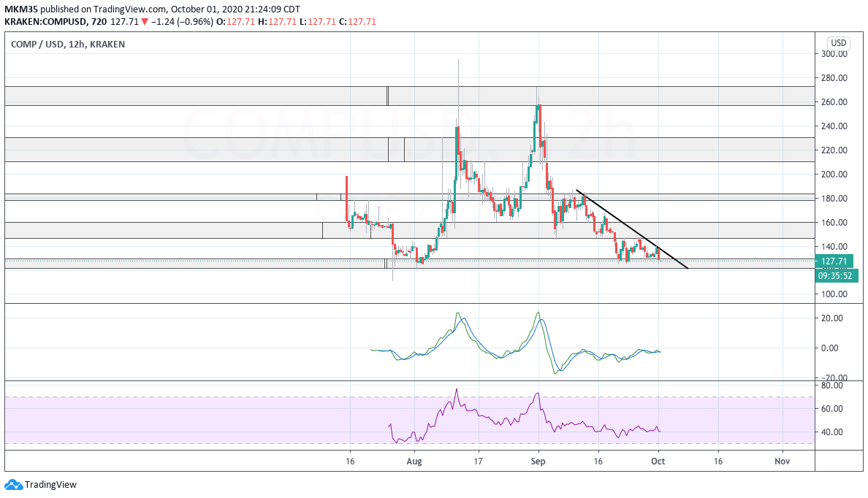868x498 pixels.
Task: Click the Nov label on time axis
Action: [783, 461]
